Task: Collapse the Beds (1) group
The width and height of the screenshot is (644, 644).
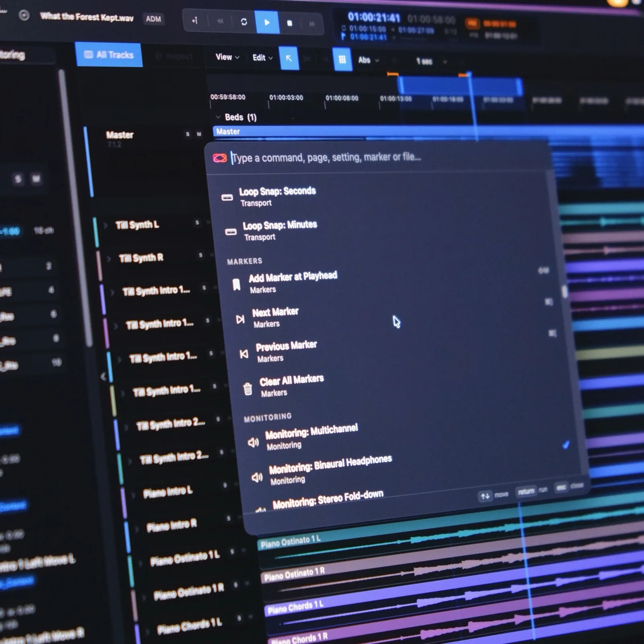Action: [218, 117]
